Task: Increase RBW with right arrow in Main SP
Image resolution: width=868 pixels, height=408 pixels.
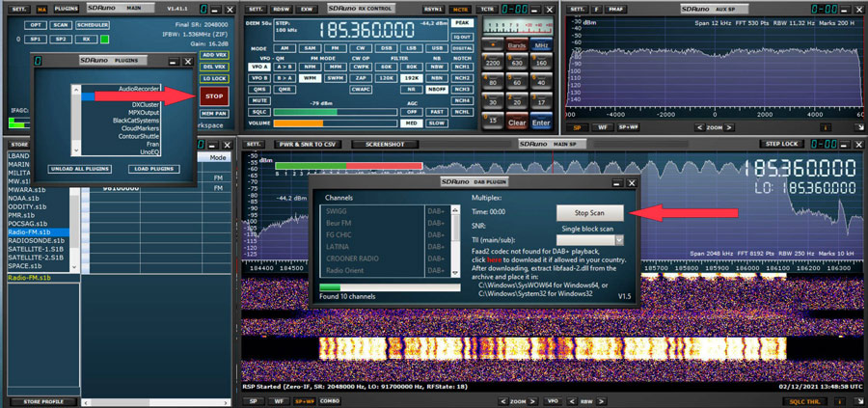Action: pyautogui.click(x=600, y=401)
